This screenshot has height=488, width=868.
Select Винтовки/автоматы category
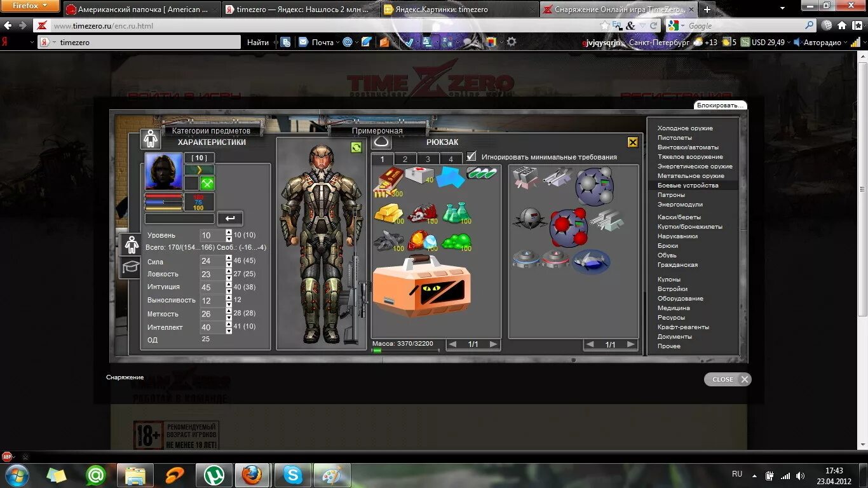coord(688,147)
